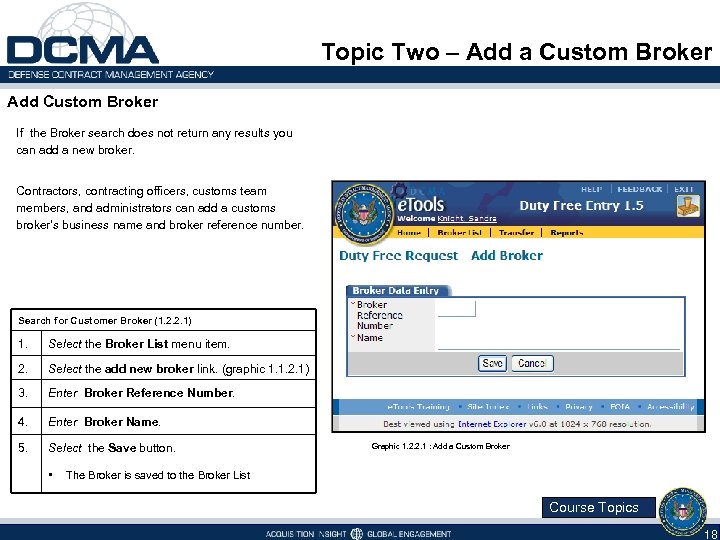The width and height of the screenshot is (720, 540).
Task: Click the Knight, Sandra user name link
Action: (467, 218)
